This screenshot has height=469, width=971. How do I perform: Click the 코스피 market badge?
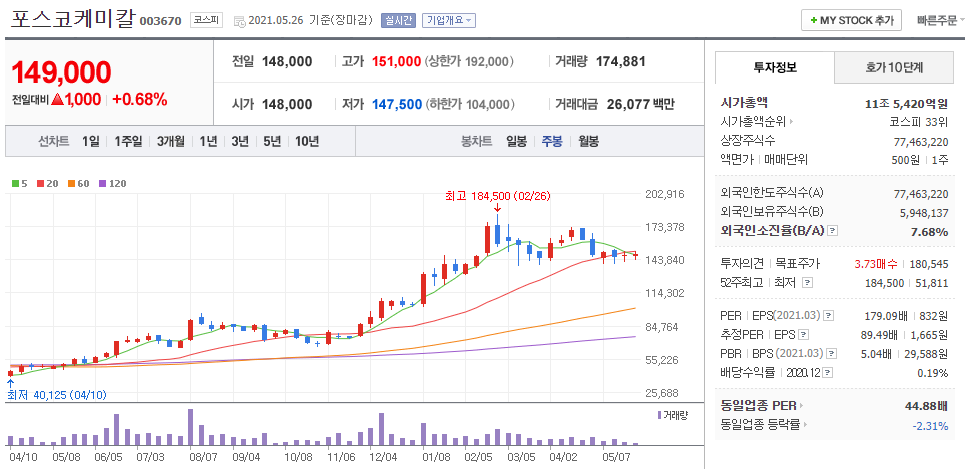(206, 20)
